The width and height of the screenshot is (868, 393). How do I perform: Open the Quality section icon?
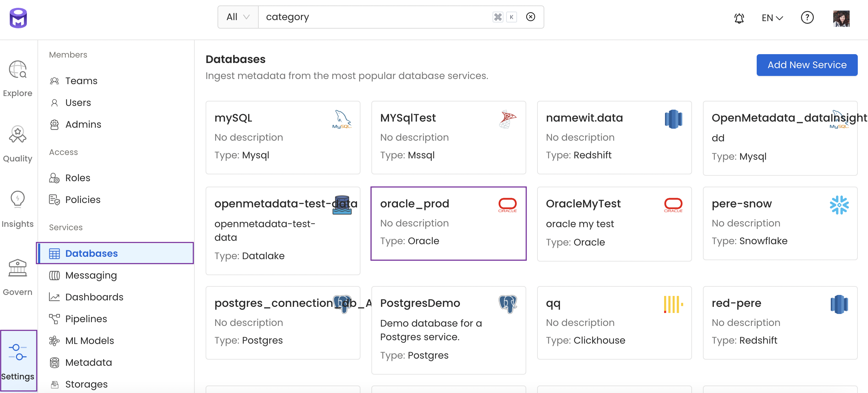(18, 134)
